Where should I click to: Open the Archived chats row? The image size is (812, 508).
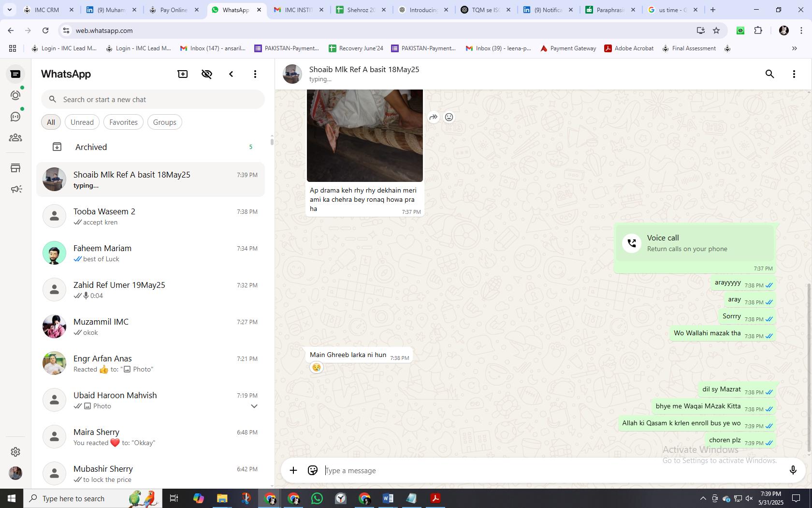click(x=151, y=147)
